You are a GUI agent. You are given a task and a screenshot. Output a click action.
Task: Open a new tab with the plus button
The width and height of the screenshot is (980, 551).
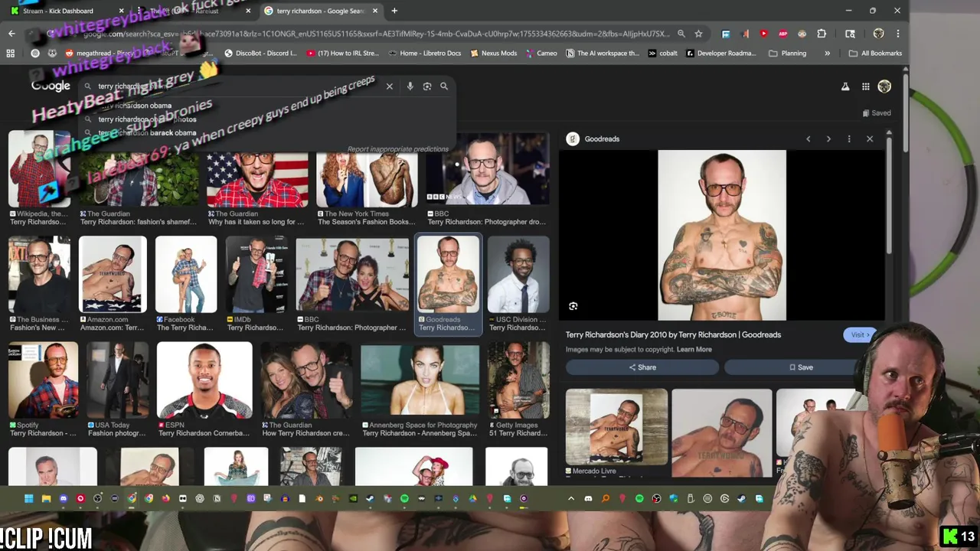[x=394, y=11]
